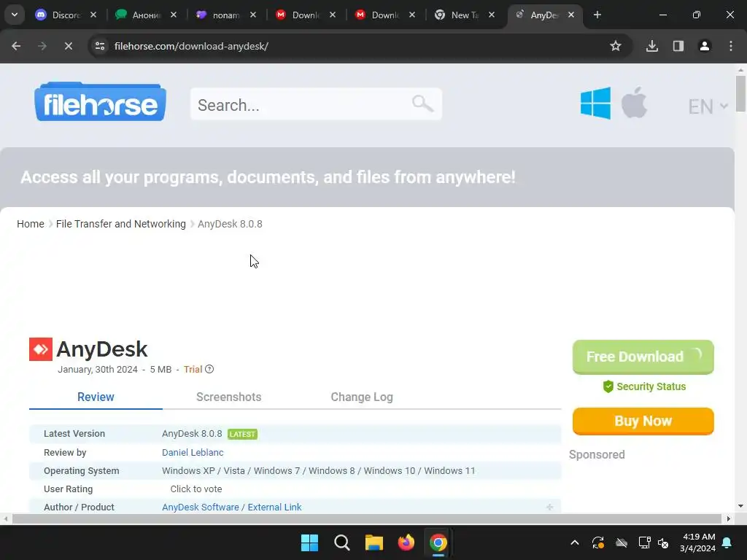
Task: Click the Buy Now button
Action: tap(643, 421)
